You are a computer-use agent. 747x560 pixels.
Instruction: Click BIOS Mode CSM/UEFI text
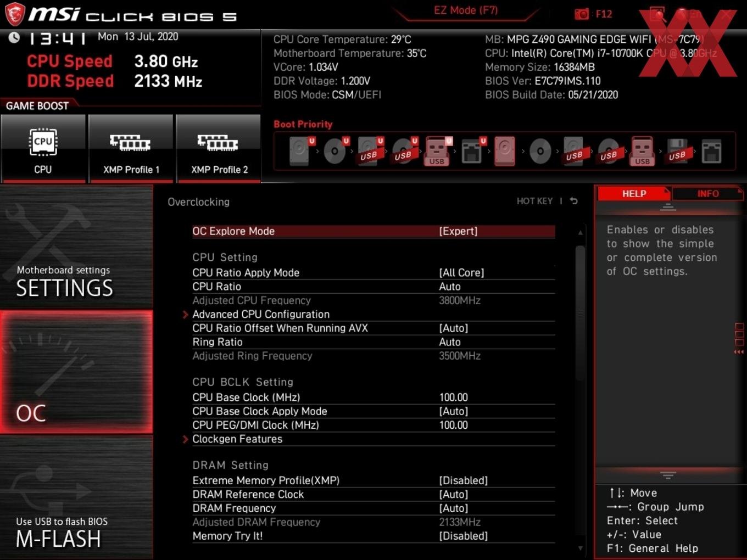click(327, 94)
